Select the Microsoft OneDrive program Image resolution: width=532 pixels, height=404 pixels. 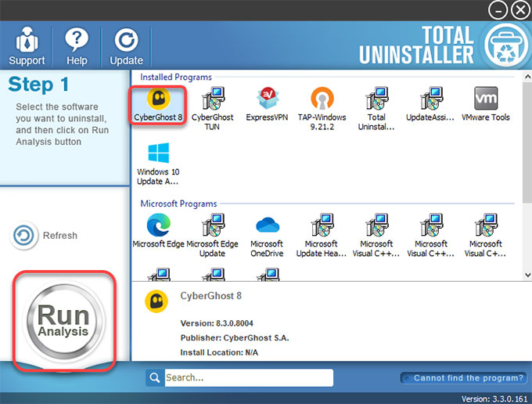[267, 235]
